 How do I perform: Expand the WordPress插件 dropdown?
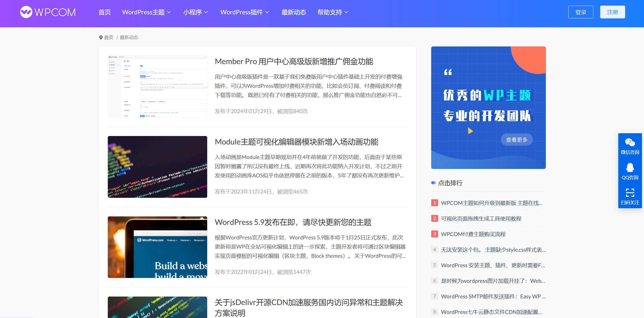(x=244, y=12)
